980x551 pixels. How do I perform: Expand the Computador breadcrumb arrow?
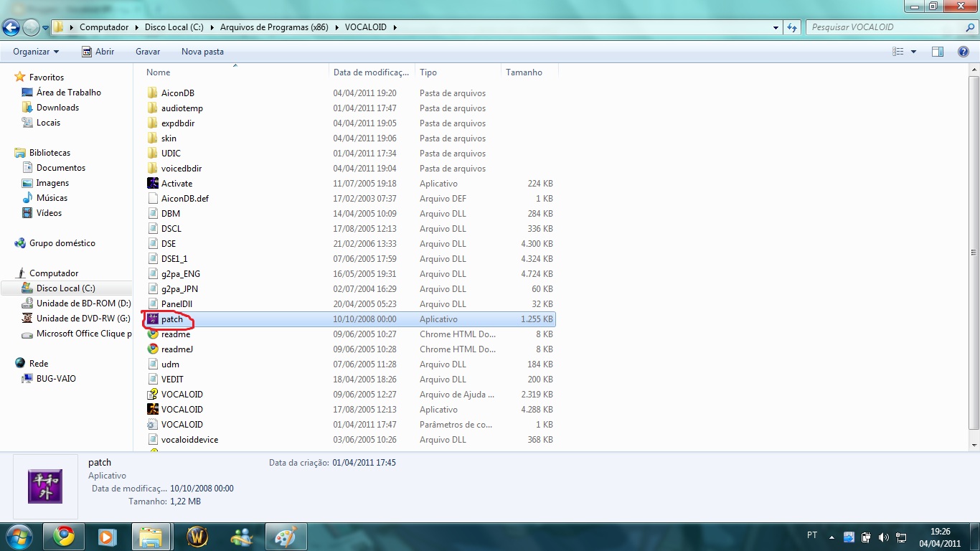[x=136, y=27]
